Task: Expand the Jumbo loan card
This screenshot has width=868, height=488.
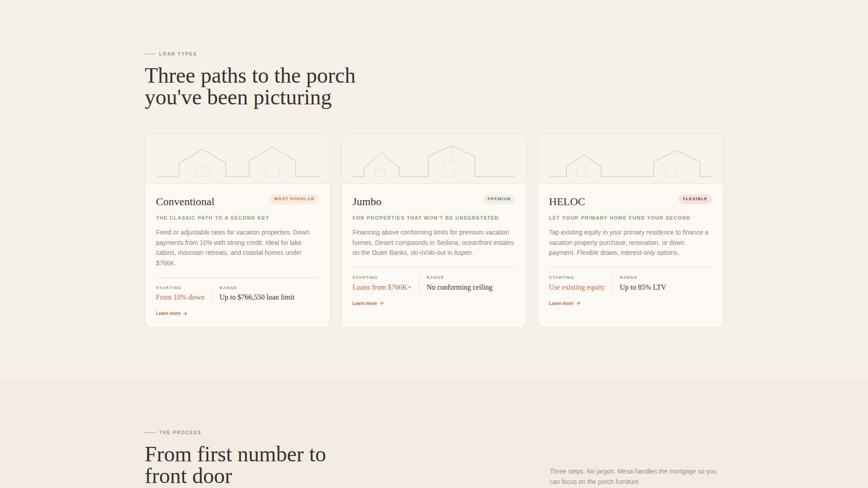Action: pyautogui.click(x=434, y=230)
